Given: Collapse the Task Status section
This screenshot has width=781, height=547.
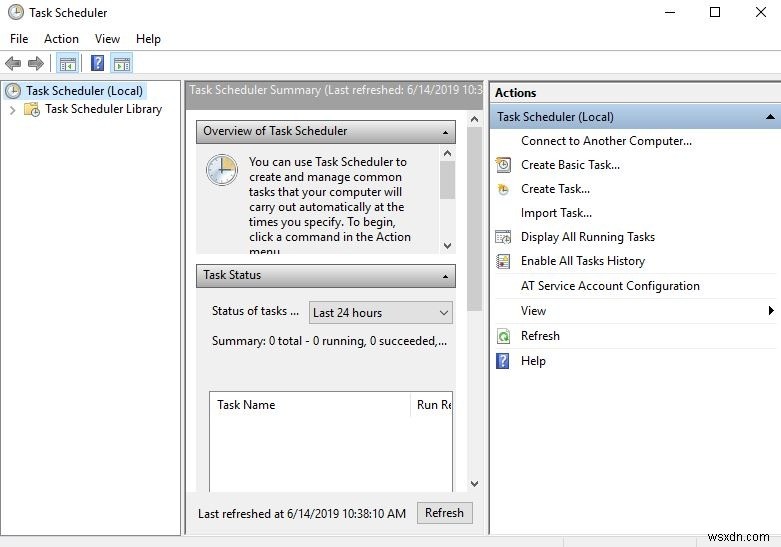Looking at the screenshot, I should pyautogui.click(x=445, y=276).
